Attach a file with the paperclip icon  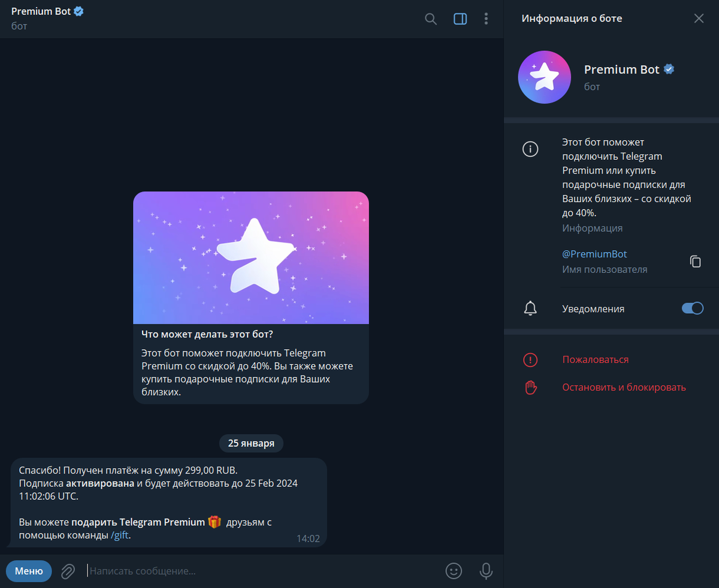tap(68, 571)
